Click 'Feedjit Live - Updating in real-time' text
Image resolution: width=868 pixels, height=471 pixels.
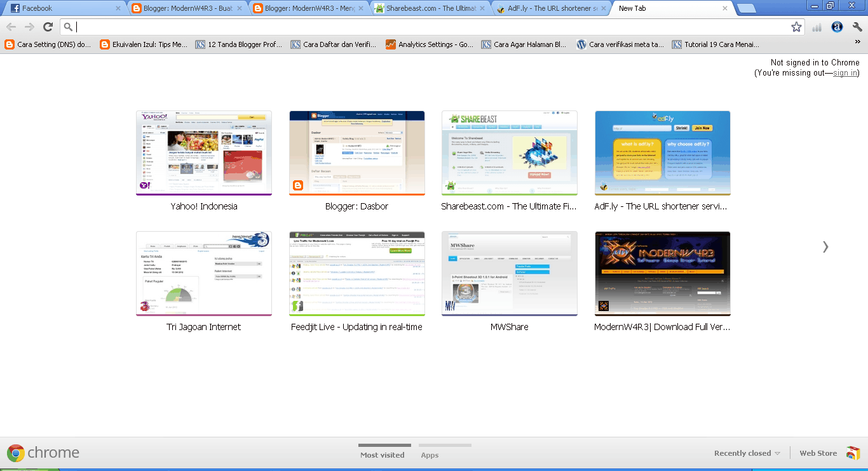[357, 327]
